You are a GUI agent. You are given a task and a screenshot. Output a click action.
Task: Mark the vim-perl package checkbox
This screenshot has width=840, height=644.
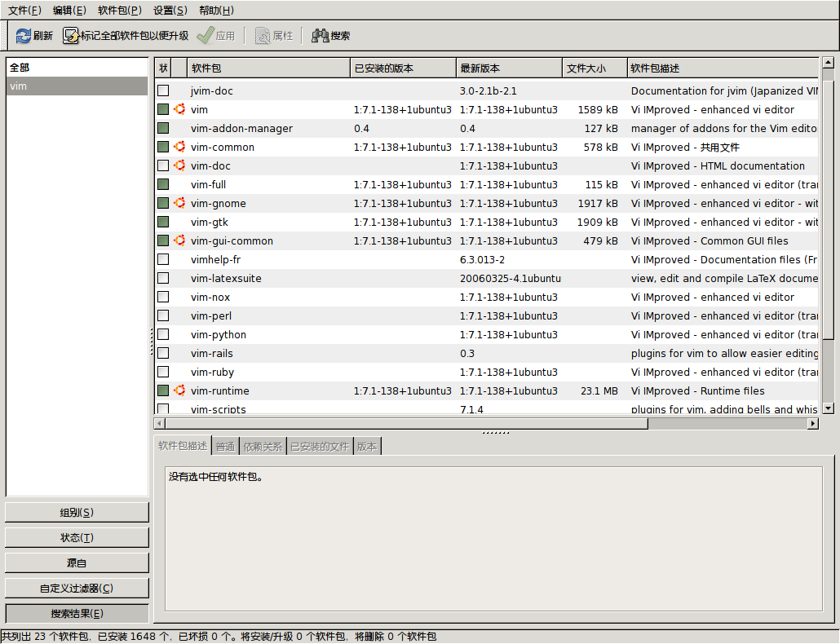point(163,315)
